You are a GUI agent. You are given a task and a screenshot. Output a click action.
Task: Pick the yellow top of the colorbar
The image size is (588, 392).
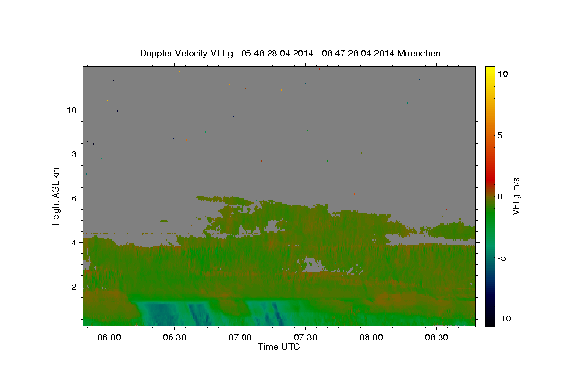coord(490,70)
